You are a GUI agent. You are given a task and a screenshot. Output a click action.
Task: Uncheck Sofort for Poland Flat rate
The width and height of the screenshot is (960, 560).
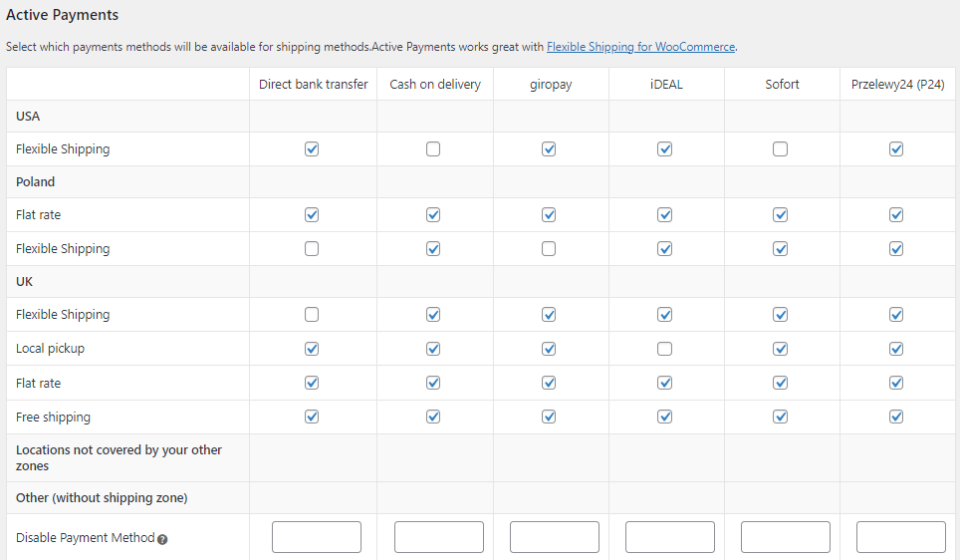tap(780, 215)
